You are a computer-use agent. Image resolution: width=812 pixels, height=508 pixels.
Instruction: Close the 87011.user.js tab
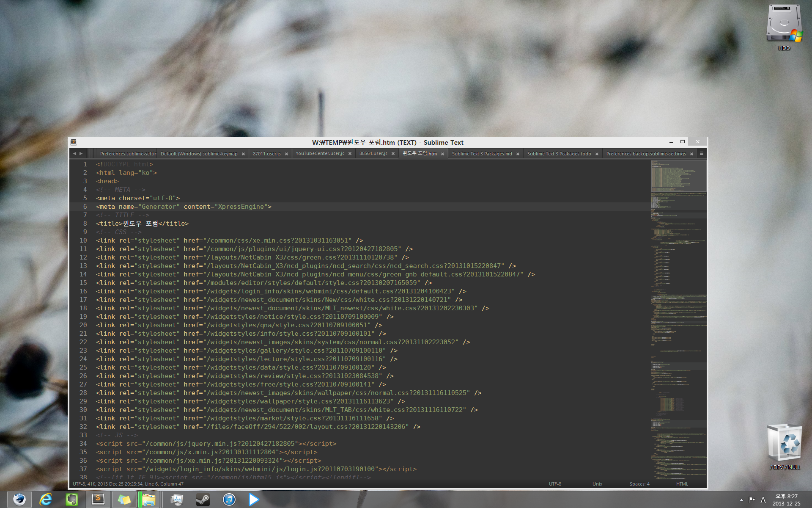click(286, 154)
